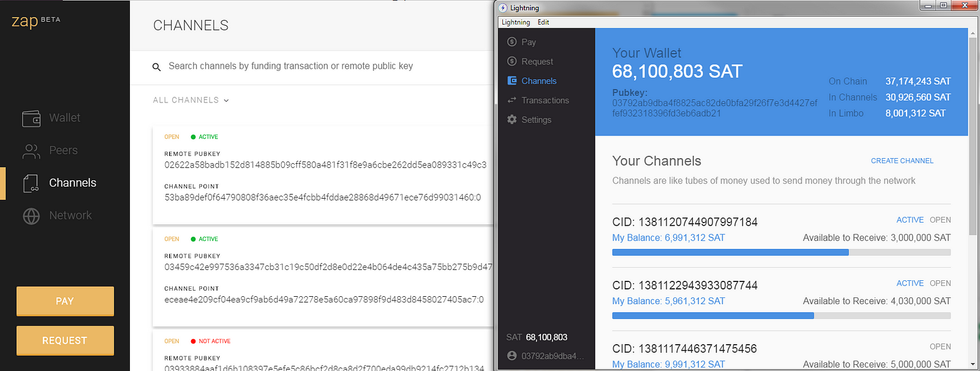The height and width of the screenshot is (371, 980).
Task: Click CREATE CHANNEL link
Action: [902, 161]
